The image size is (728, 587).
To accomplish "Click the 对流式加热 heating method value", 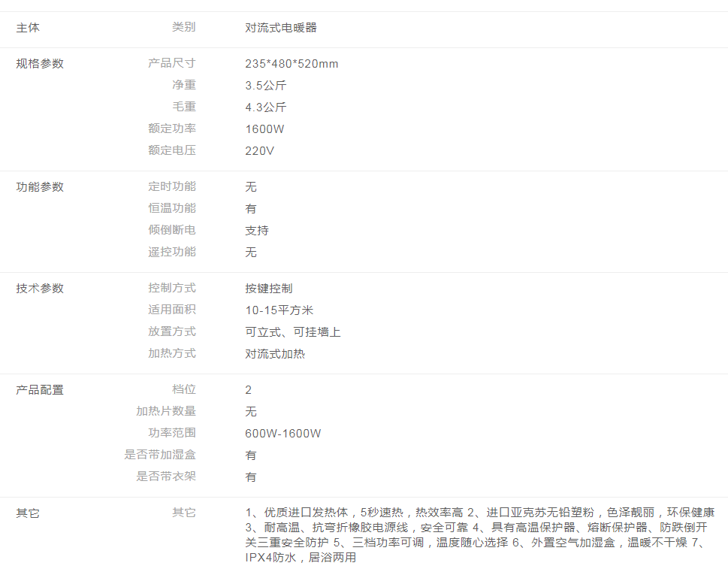I will tap(275, 354).
